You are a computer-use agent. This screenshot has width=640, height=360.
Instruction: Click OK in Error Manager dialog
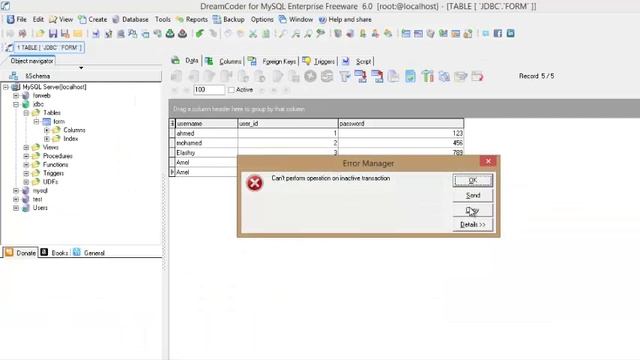(473, 180)
